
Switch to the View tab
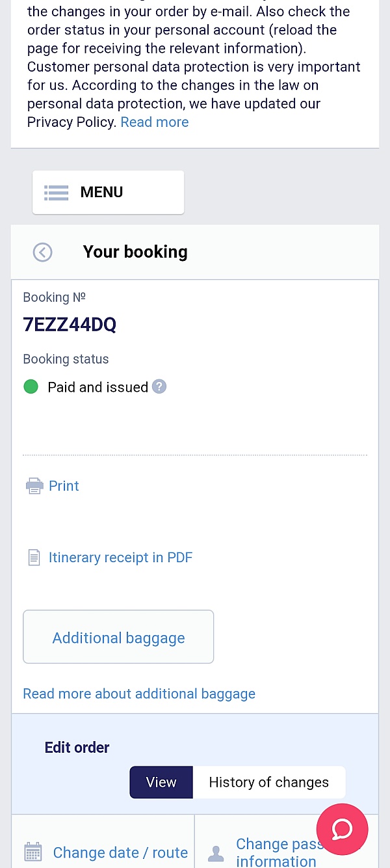click(161, 782)
